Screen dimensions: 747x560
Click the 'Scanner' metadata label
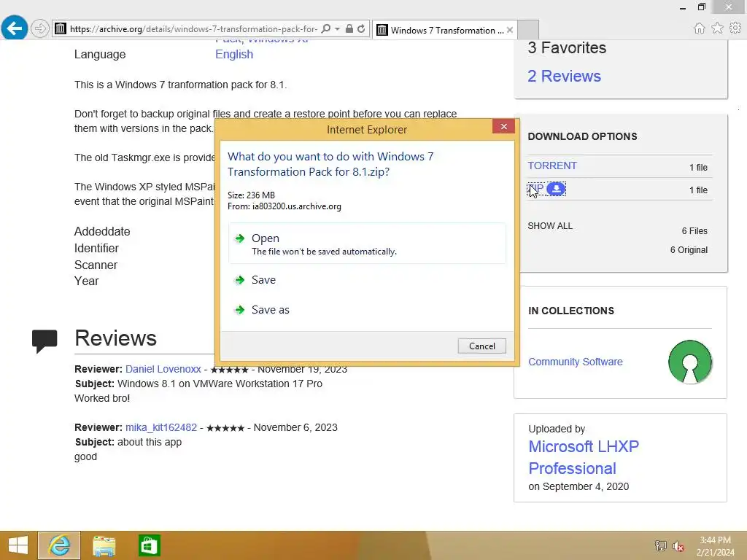pyautogui.click(x=96, y=265)
